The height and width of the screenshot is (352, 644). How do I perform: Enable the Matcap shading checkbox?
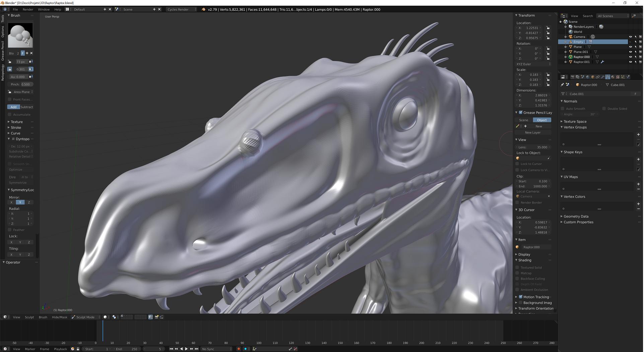click(x=518, y=273)
